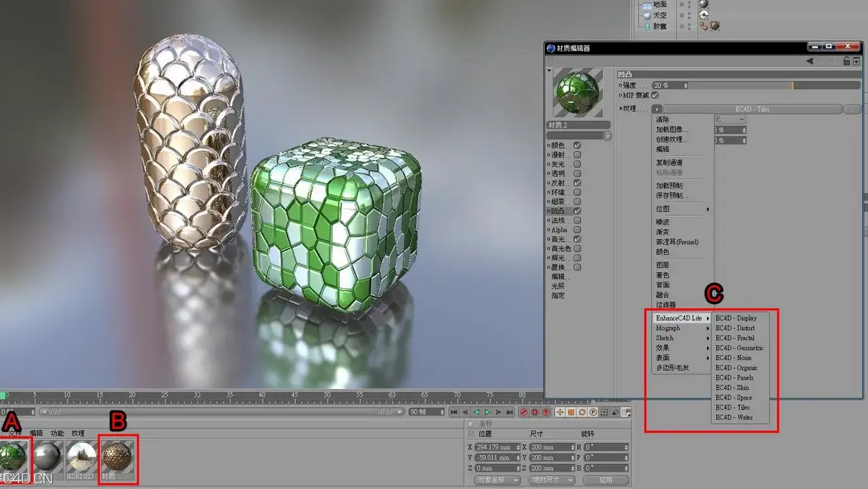Screen dimensions: 868x489
Task: Click the 应用 apply button
Action: [x=606, y=480]
